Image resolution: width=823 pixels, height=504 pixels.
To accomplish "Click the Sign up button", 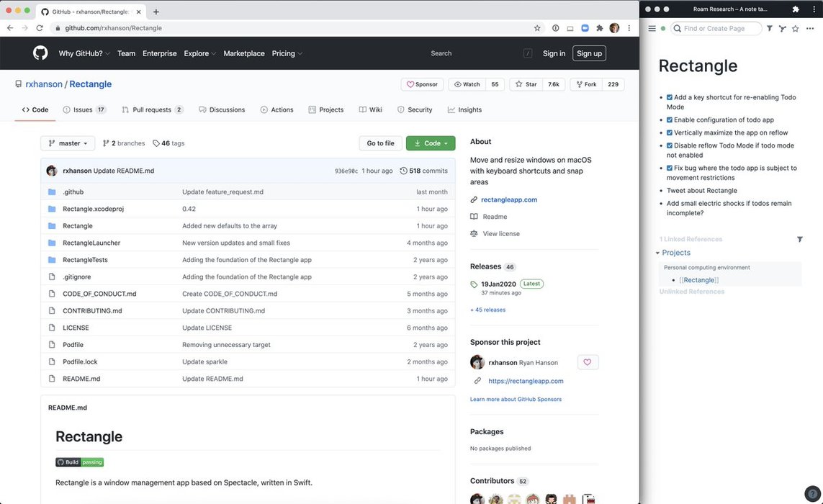I will pos(589,53).
